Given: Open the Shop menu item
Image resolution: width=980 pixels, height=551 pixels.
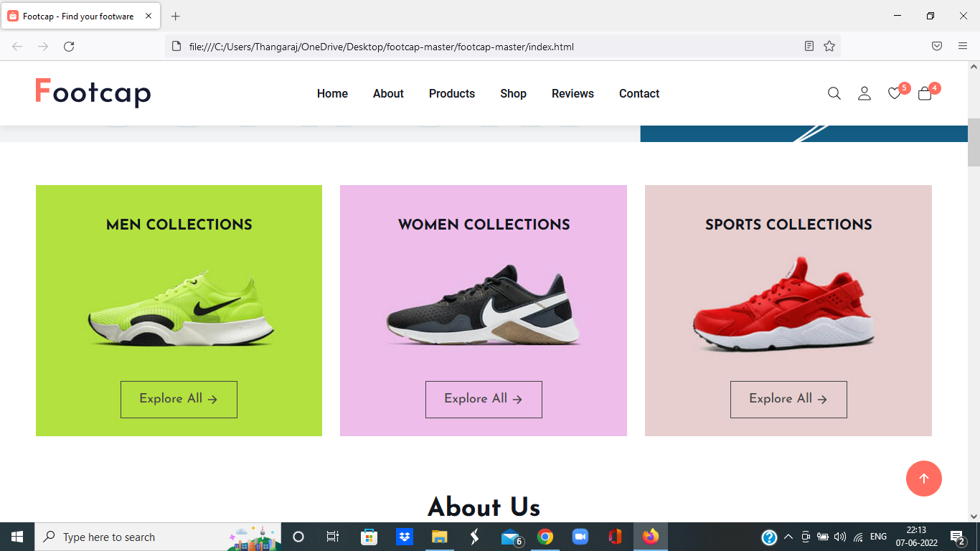Looking at the screenshot, I should coord(513,93).
